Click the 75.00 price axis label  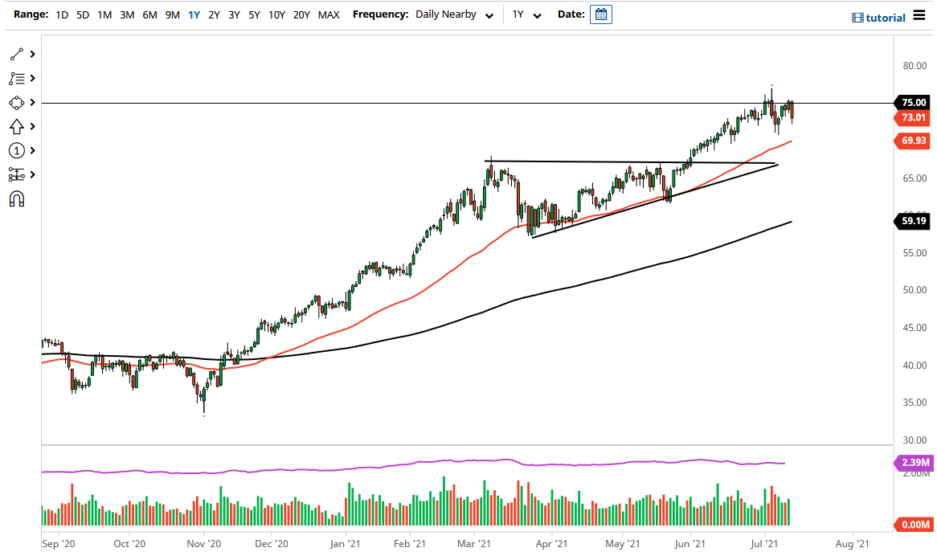[x=912, y=102]
